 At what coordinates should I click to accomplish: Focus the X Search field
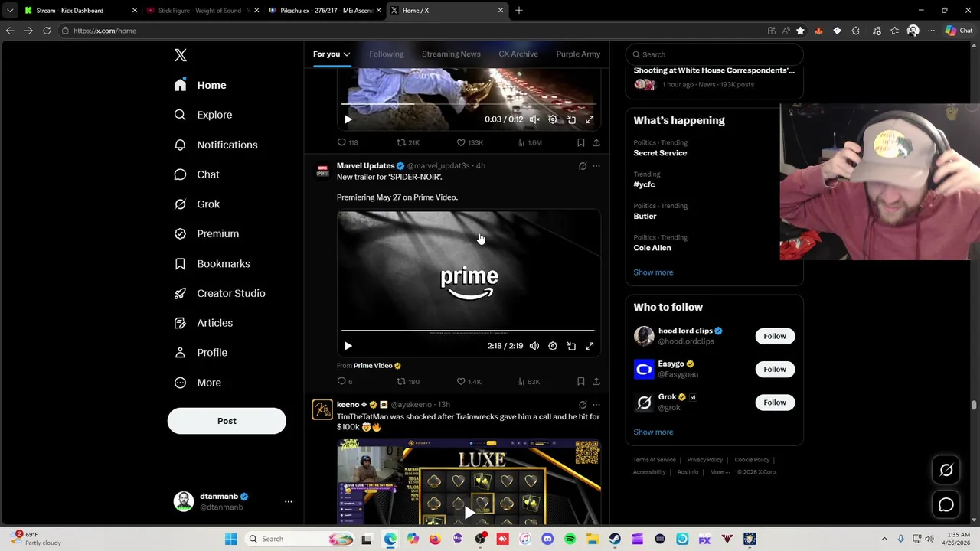point(714,54)
